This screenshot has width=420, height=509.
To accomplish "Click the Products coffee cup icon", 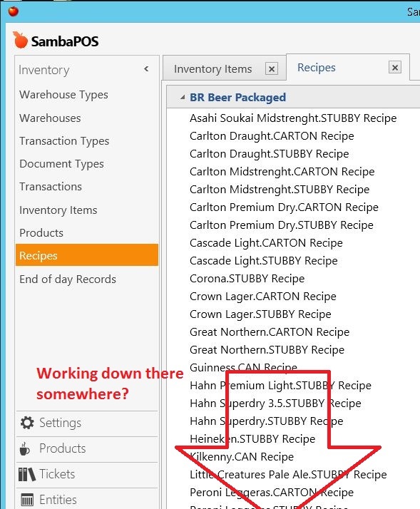I will (x=25, y=448).
